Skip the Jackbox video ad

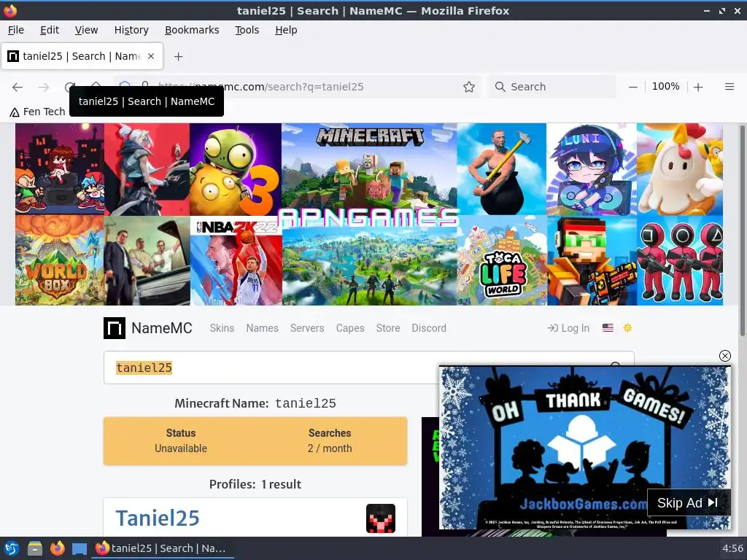pyautogui.click(x=689, y=503)
